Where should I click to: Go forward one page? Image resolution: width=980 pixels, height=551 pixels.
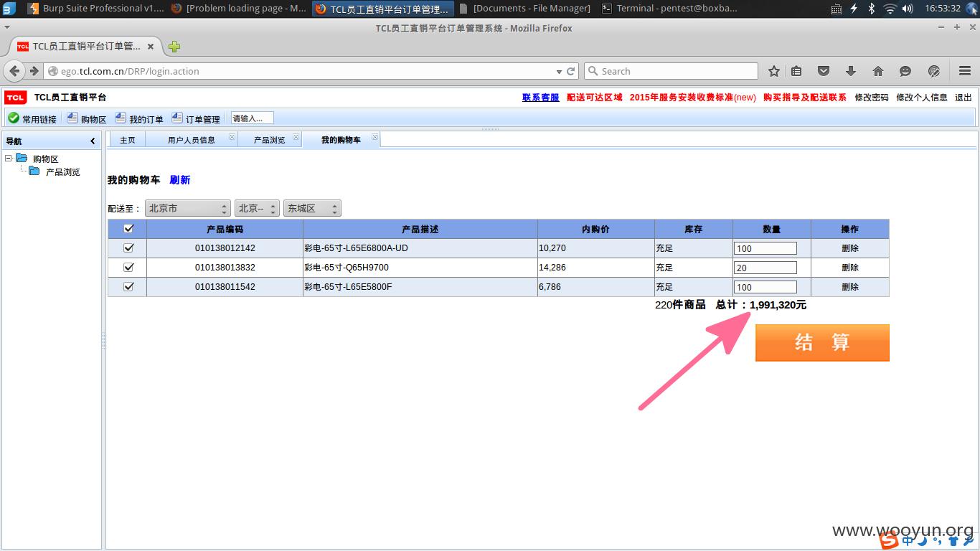point(34,71)
